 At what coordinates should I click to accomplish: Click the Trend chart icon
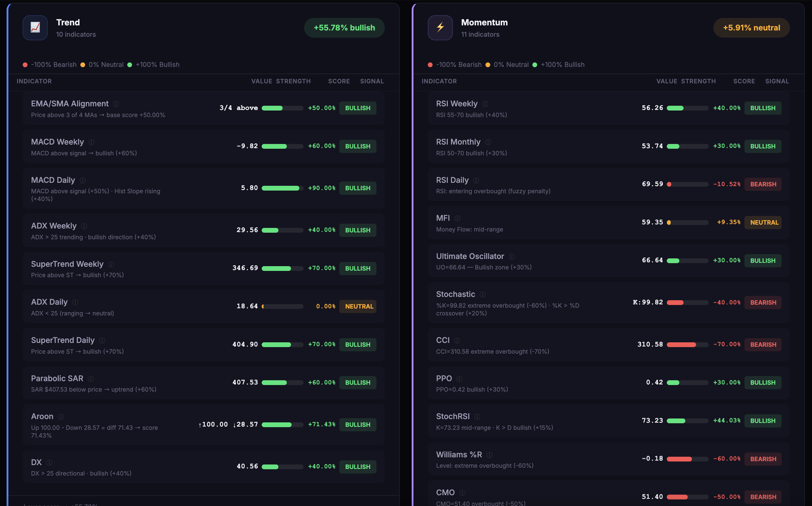[x=35, y=28]
